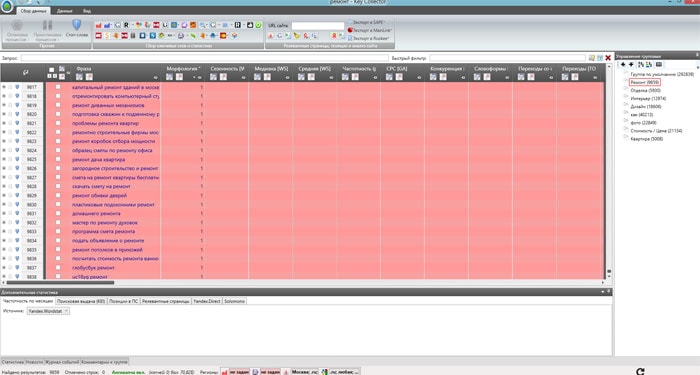
Task: Open the Yandex.Wordstat source dropdown
Action: [48, 311]
